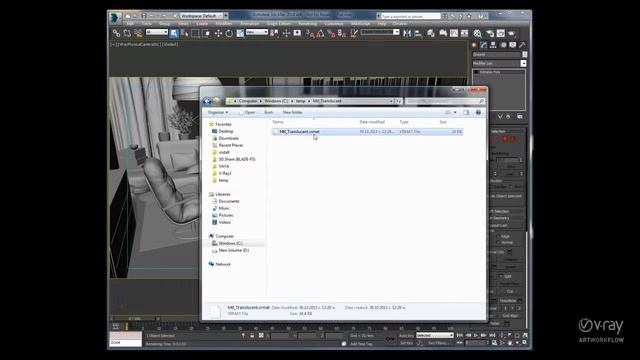This screenshot has height=360, width=640.
Task: Click the Unlink Selection tool icon
Action: point(127,33)
